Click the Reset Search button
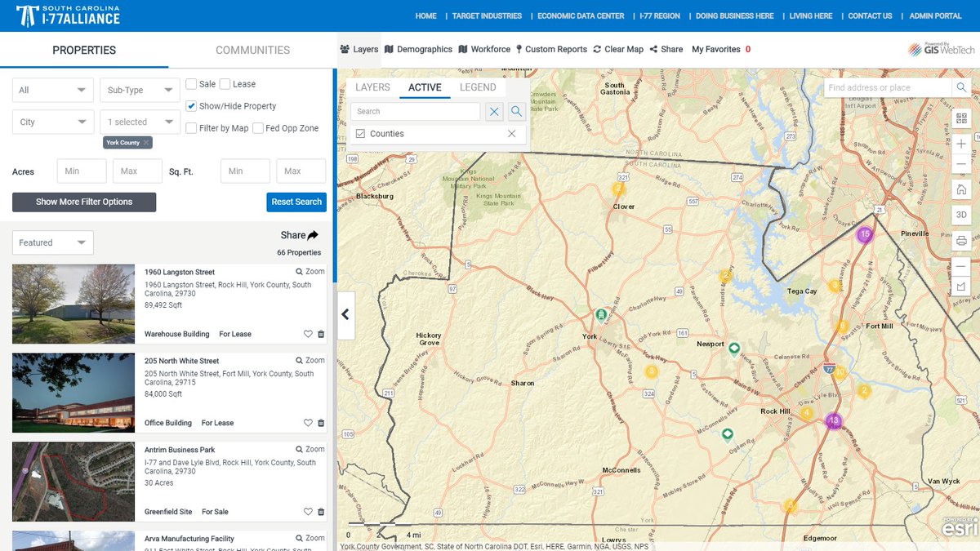980x551 pixels. 296,202
